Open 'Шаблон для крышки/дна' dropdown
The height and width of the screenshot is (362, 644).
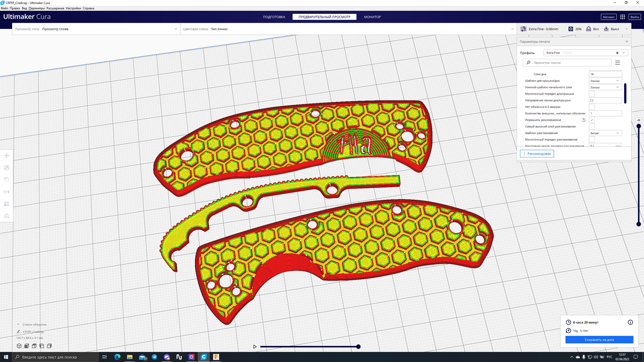[x=605, y=81]
